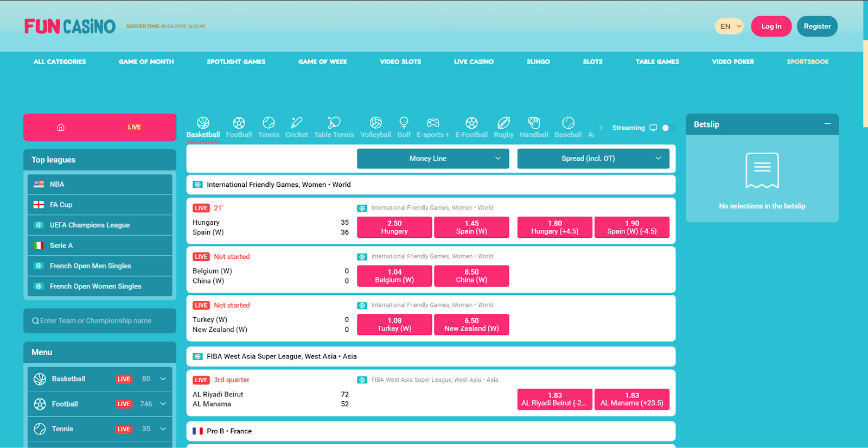Click the Register button

pos(817,26)
